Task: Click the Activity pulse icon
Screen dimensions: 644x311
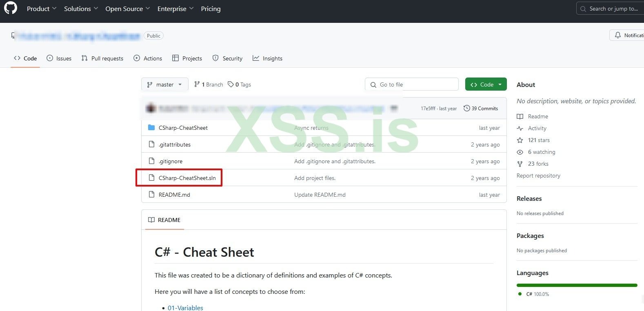Action: (520, 128)
